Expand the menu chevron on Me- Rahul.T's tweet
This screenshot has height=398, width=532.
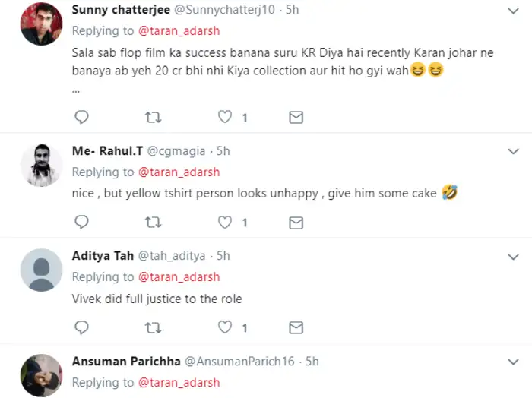click(513, 151)
